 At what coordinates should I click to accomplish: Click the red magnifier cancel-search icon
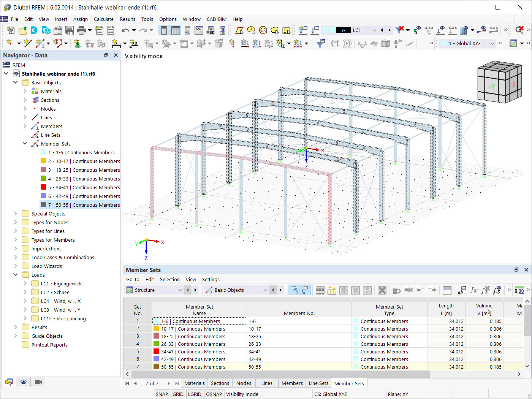pos(519,30)
